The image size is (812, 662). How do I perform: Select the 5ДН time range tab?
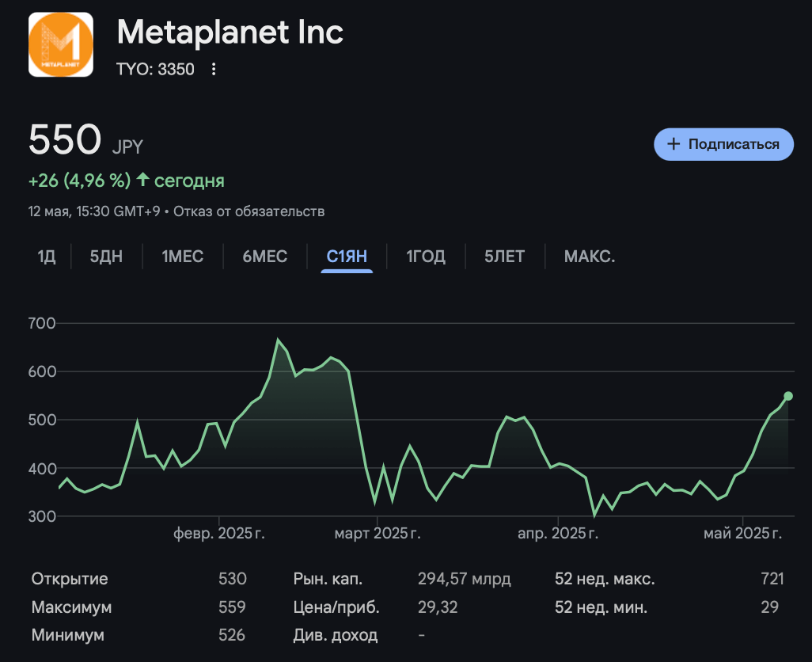click(x=106, y=257)
